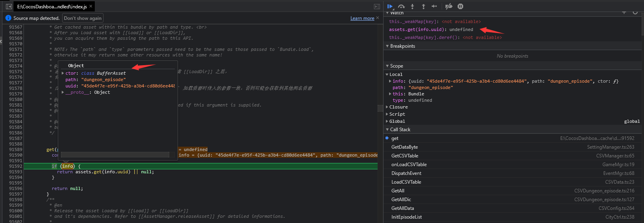
Task: Collapse the Breakpoints section
Action: coord(402,46)
